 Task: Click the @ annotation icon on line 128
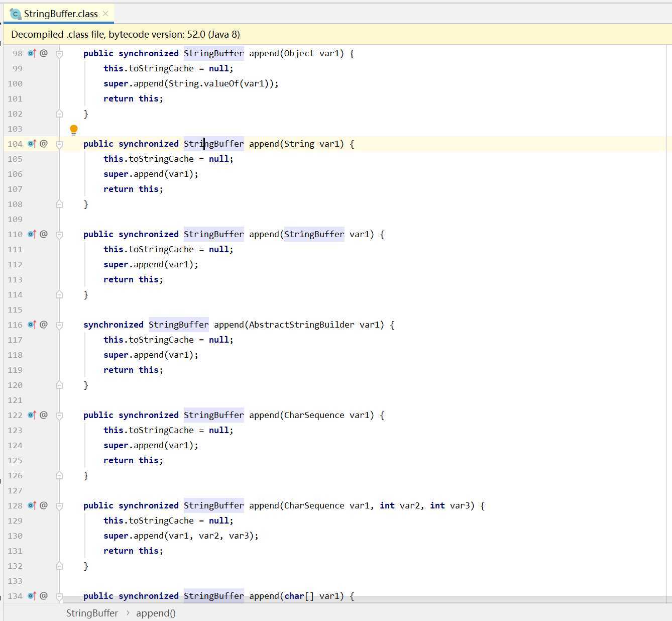click(x=44, y=505)
